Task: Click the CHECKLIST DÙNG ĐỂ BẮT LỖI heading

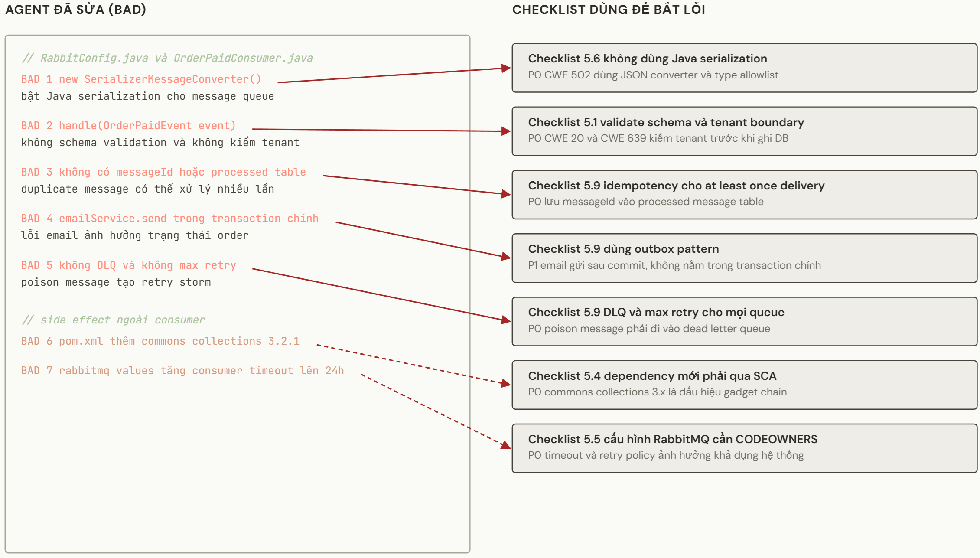Action: (x=609, y=10)
